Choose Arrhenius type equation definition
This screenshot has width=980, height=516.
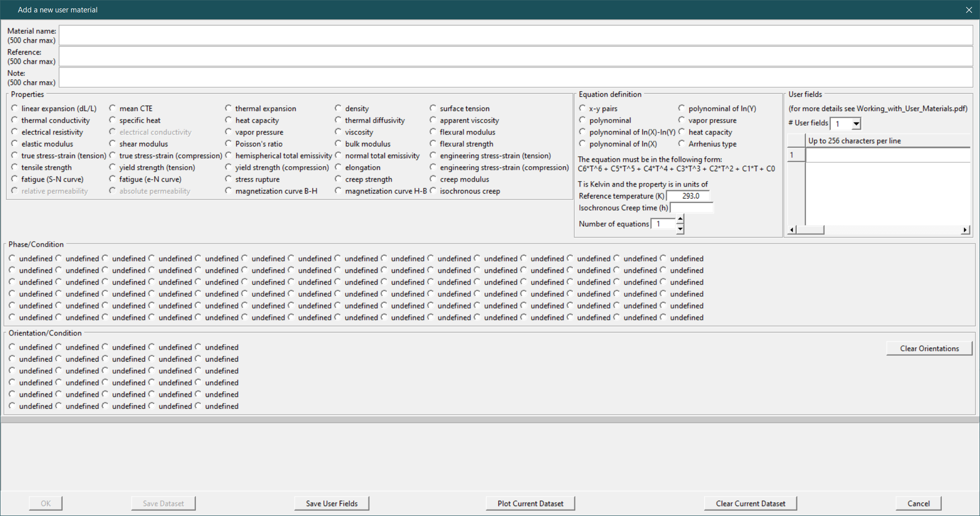(x=682, y=144)
